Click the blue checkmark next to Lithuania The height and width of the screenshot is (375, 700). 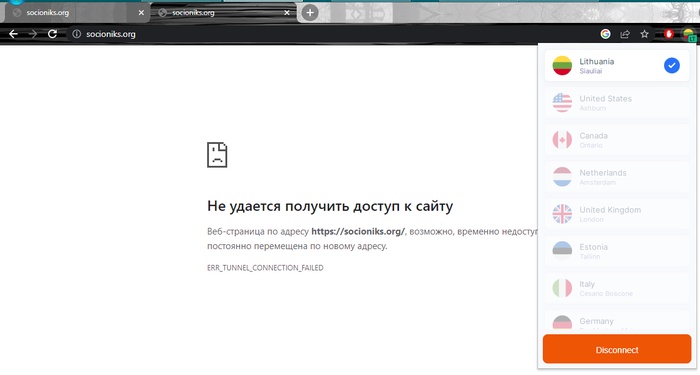671,66
